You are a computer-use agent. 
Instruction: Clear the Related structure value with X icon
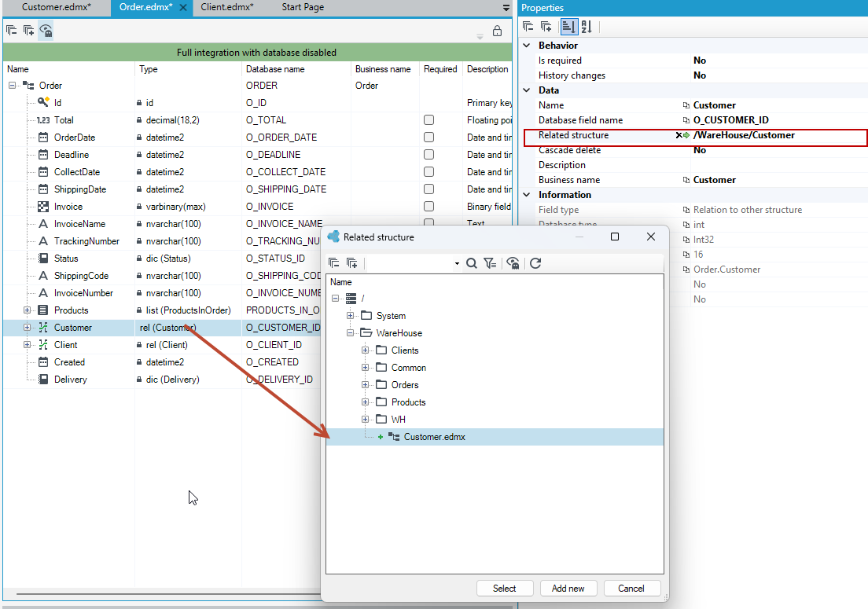click(x=679, y=135)
